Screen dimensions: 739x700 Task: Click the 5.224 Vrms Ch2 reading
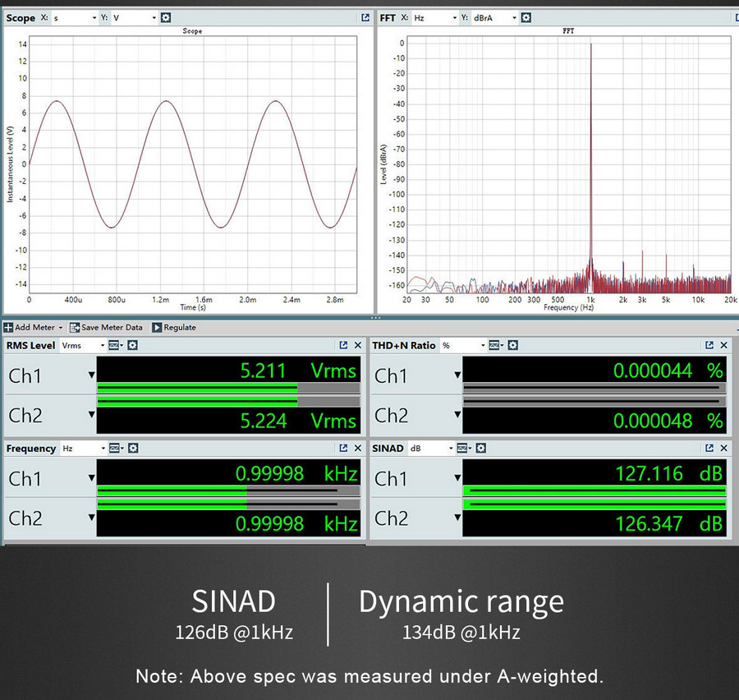coord(298,421)
